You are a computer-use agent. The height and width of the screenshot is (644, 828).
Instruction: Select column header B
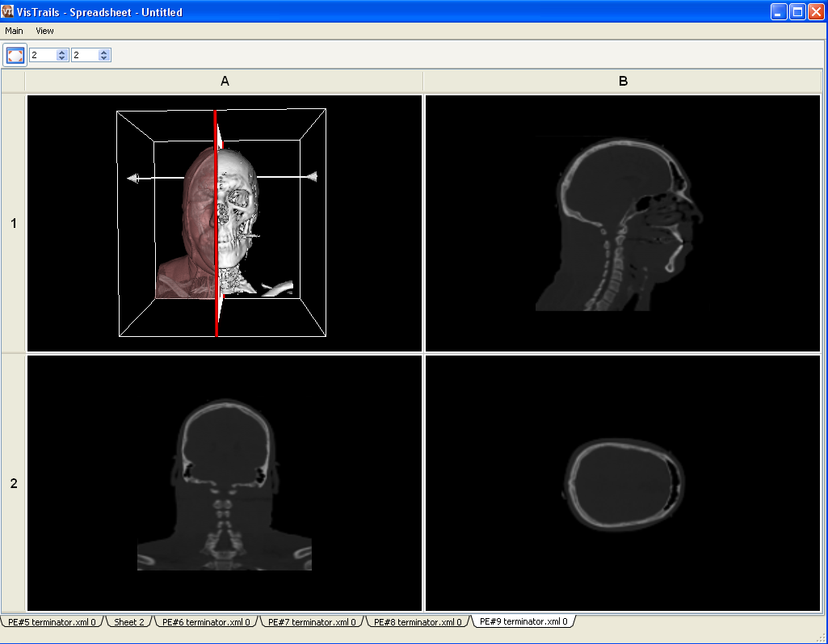[x=623, y=82]
